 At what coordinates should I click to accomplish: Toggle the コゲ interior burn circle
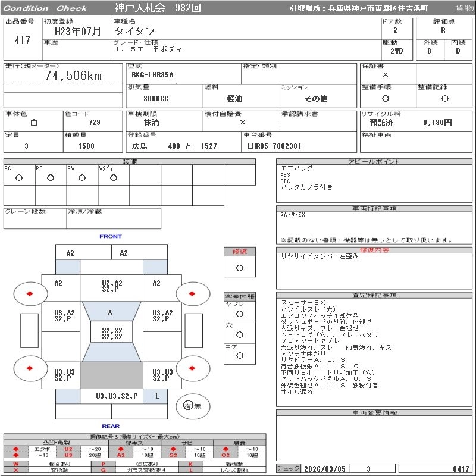coord(239,355)
